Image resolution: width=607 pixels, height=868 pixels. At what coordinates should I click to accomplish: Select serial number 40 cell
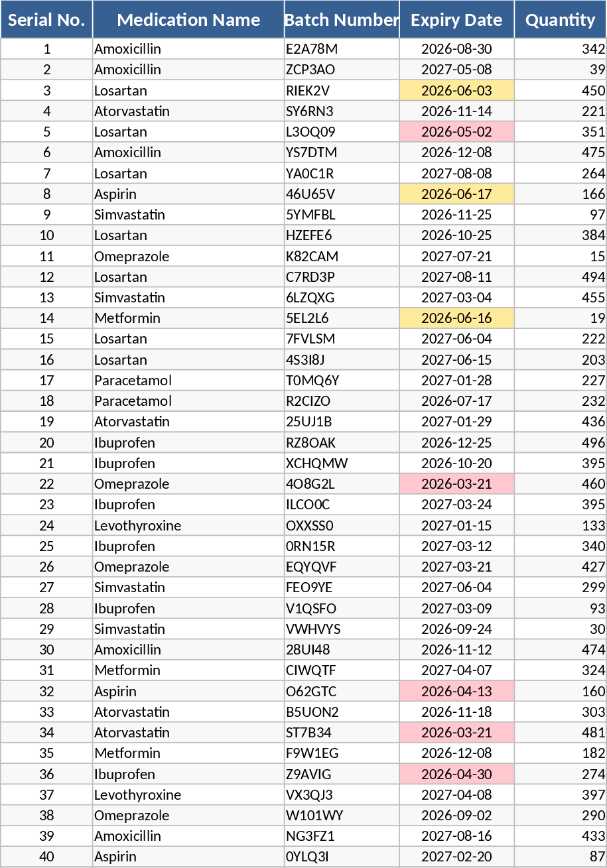(46, 857)
